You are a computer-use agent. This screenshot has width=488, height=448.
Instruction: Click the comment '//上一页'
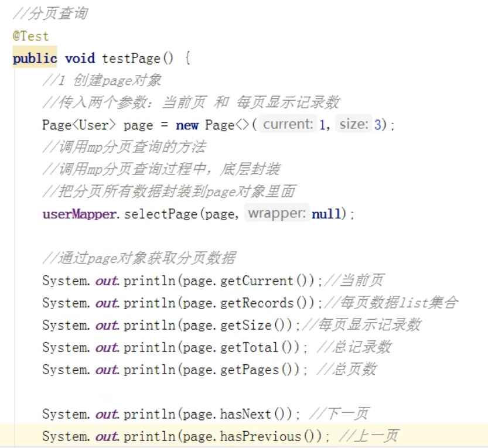[369, 436]
